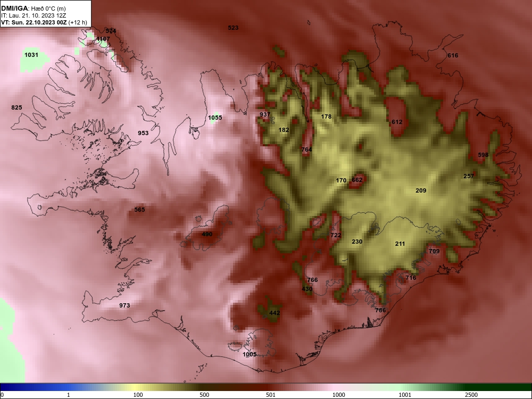Click the legend tick labeled 2500

pos(471,395)
